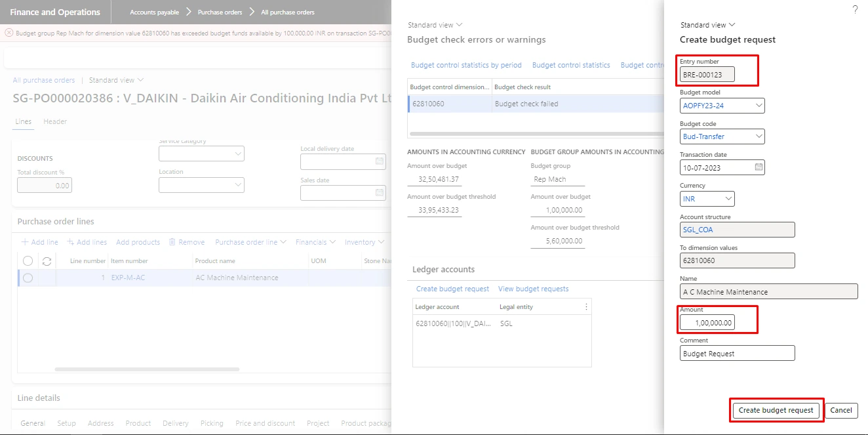
Task: Click Add lines toolbar button
Action: coord(87,242)
